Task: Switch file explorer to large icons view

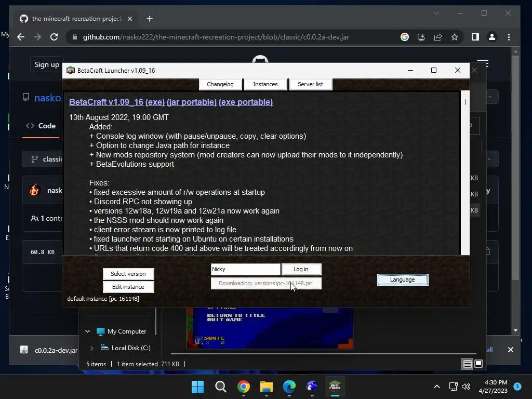Action: click(x=478, y=364)
